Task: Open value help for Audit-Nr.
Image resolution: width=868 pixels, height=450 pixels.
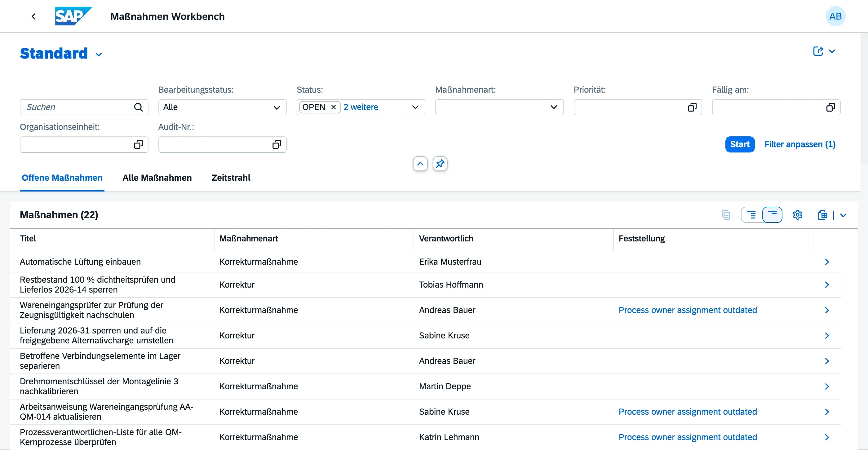Action: click(277, 144)
